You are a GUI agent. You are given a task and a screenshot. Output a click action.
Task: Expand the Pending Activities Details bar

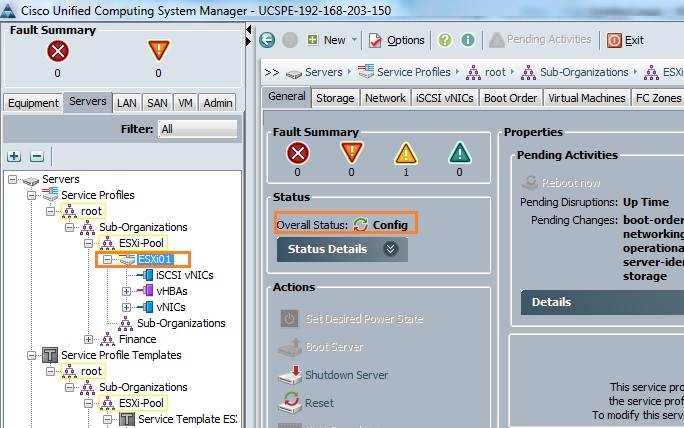(602, 302)
